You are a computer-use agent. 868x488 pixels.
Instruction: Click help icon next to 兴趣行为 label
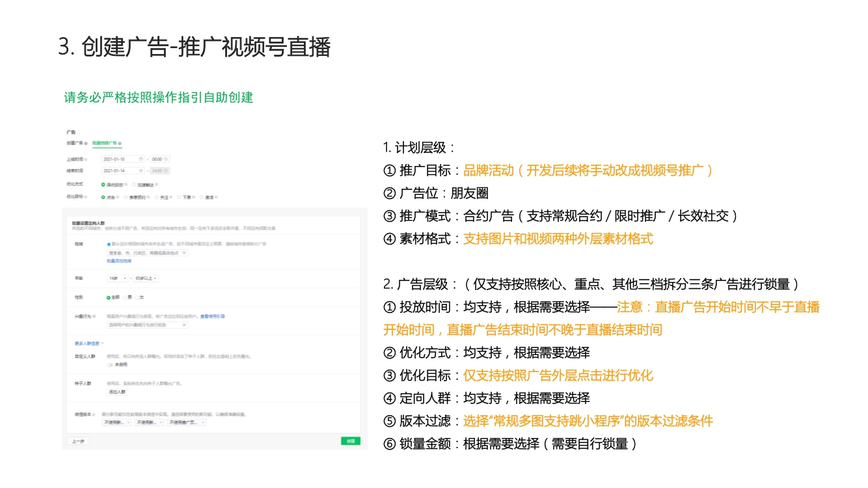(94, 316)
